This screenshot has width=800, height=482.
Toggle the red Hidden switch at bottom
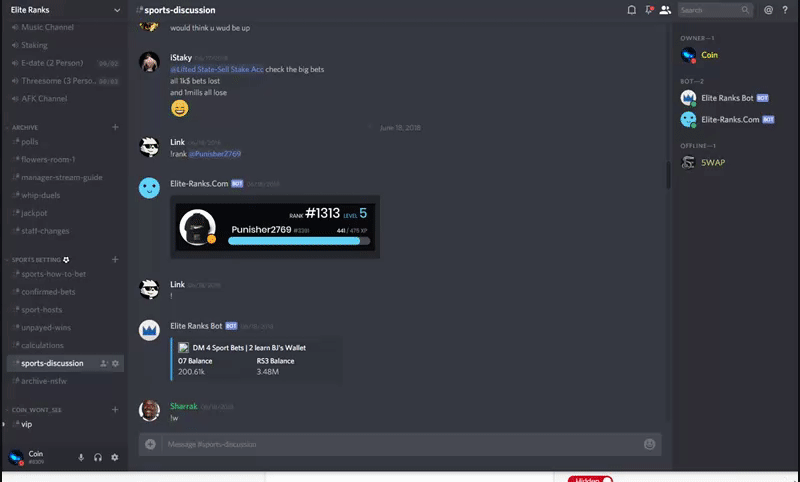tap(590, 479)
